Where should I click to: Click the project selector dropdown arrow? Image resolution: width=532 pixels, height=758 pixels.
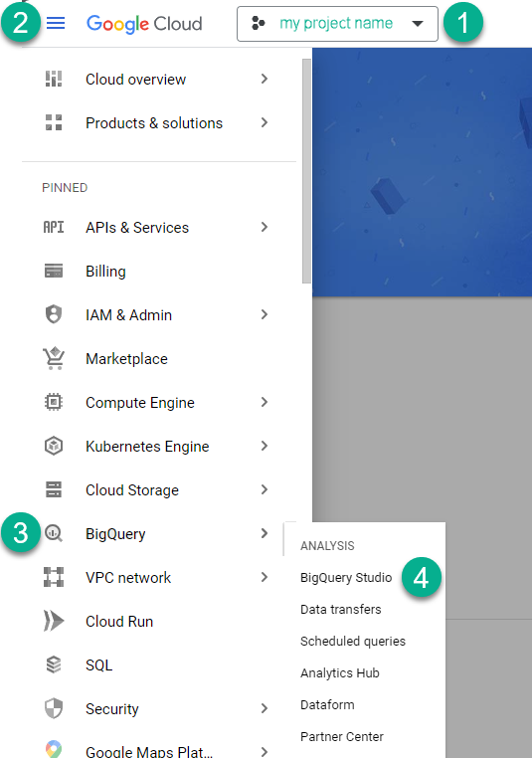click(x=418, y=23)
